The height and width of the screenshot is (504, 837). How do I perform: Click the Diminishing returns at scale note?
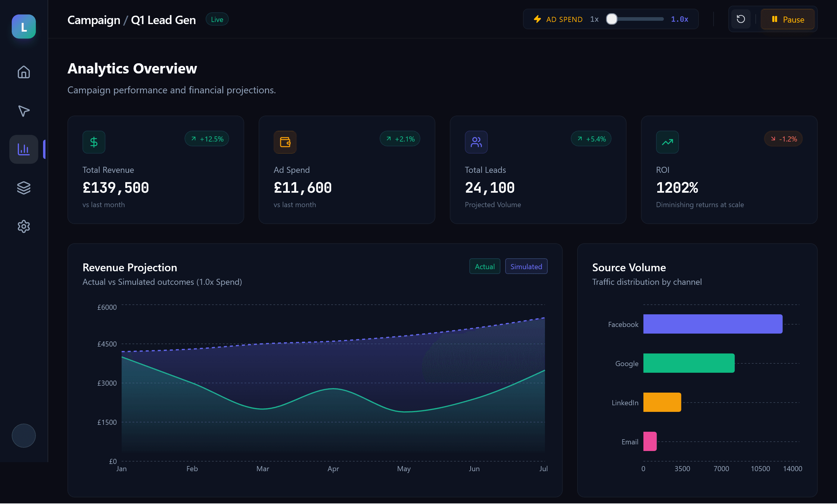700,205
